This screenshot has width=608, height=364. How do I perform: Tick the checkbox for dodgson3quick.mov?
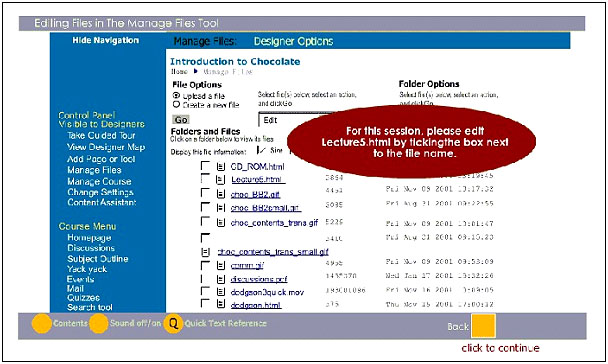click(x=205, y=291)
